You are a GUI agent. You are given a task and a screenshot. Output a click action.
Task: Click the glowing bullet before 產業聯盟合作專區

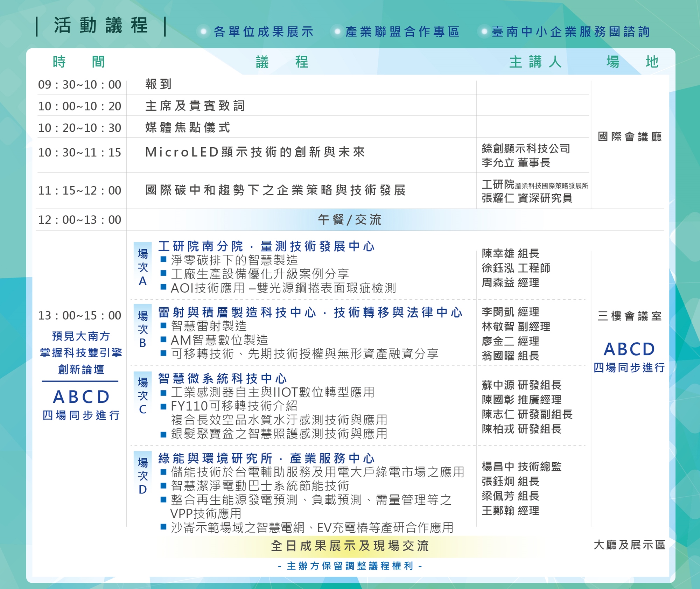(x=337, y=32)
